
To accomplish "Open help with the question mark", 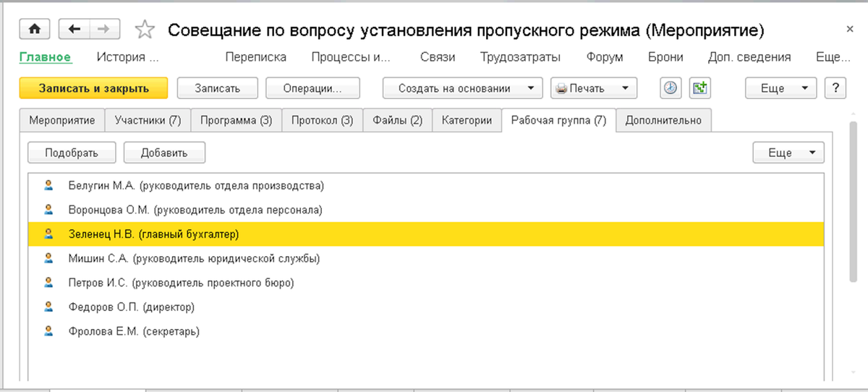I will pyautogui.click(x=835, y=88).
